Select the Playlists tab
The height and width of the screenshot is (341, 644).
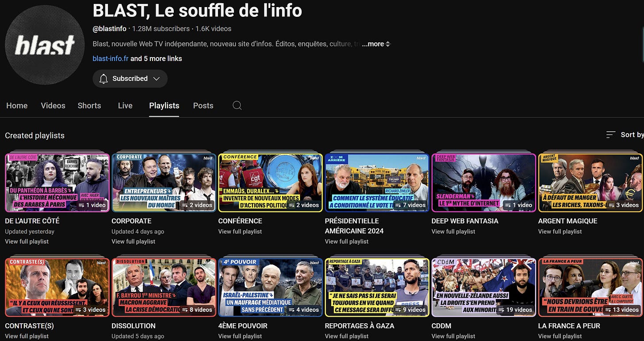(164, 106)
